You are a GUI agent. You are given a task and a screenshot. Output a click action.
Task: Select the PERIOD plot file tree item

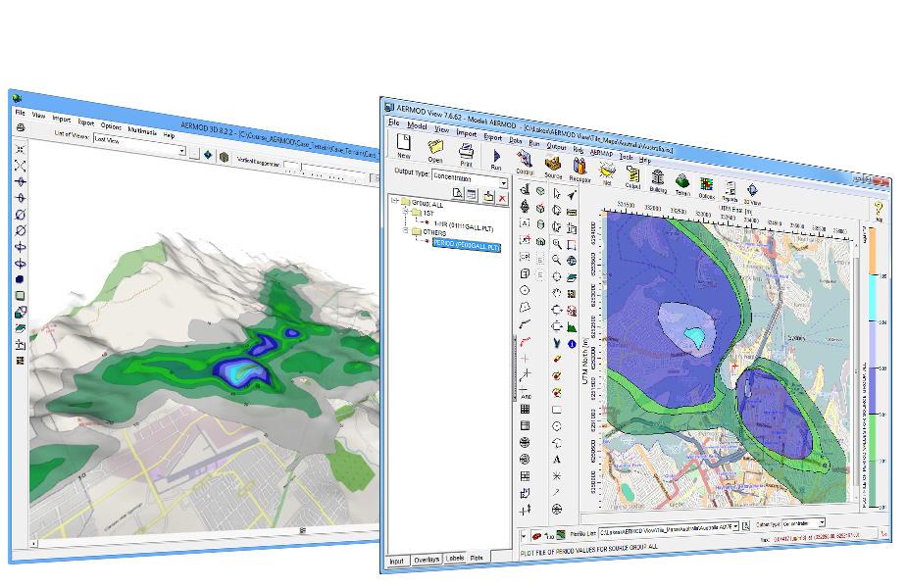(x=466, y=245)
